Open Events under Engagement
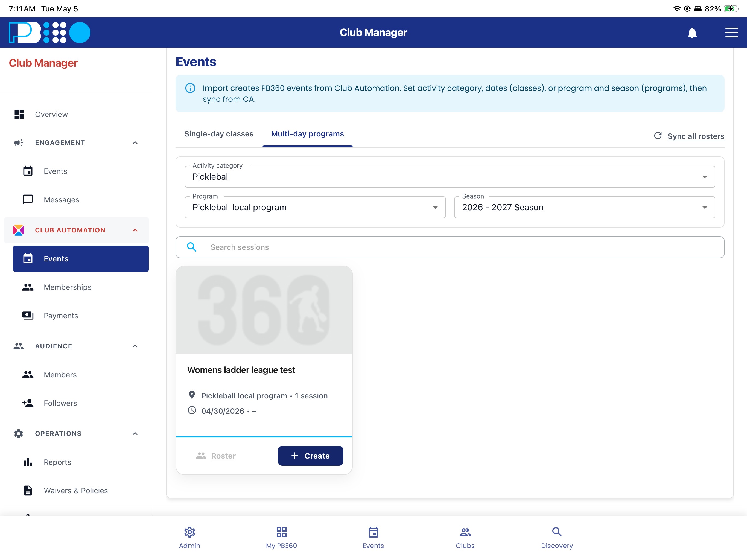 point(81,171)
